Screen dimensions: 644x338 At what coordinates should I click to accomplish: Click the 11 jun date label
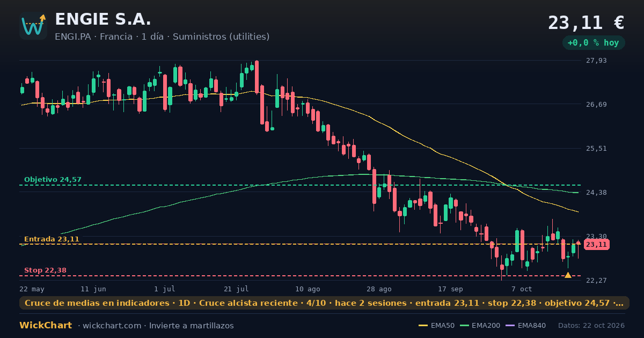pos(93,289)
